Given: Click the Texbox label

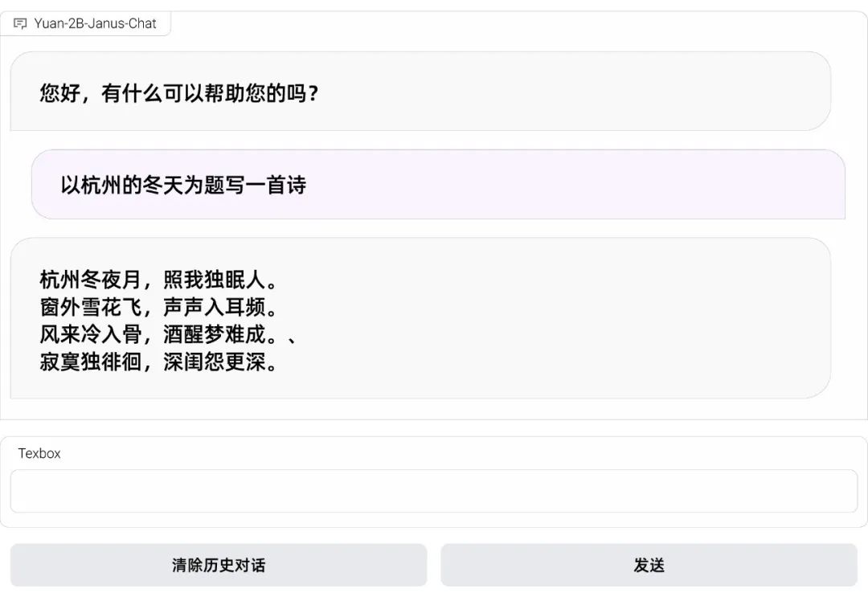Looking at the screenshot, I should pyautogui.click(x=39, y=453).
